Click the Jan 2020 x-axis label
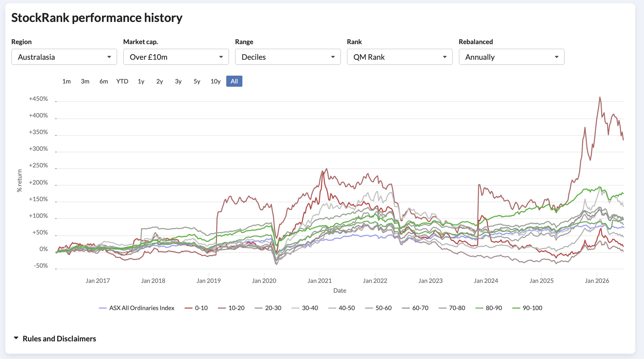This screenshot has width=644, height=359. (x=264, y=281)
